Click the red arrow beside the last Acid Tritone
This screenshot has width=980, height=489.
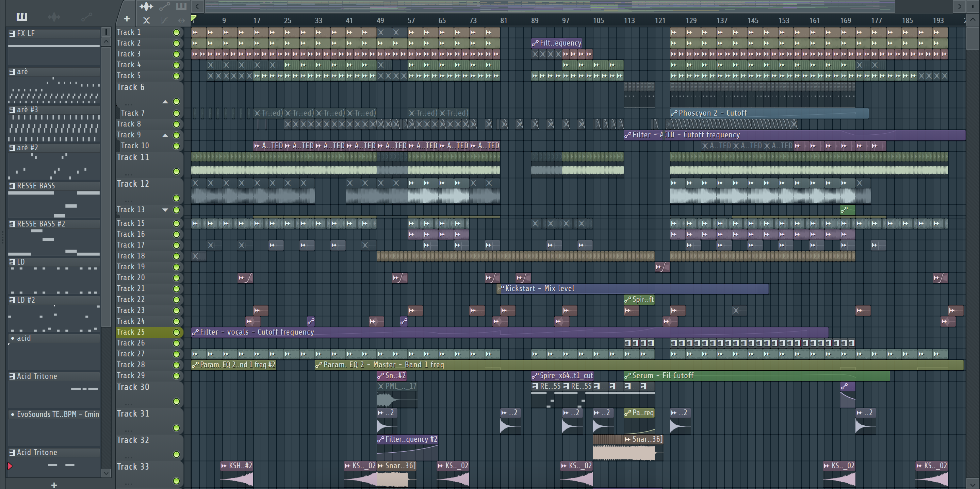tap(10, 466)
